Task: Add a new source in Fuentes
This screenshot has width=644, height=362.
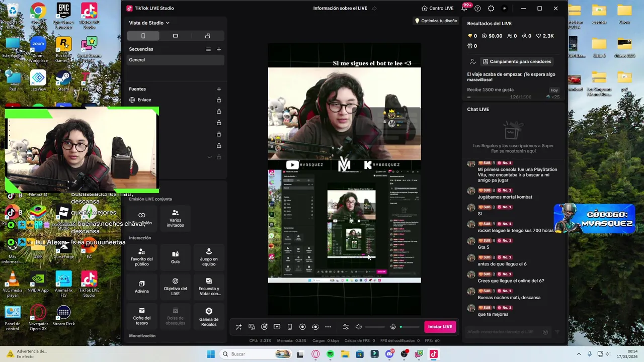Action: 219,89
